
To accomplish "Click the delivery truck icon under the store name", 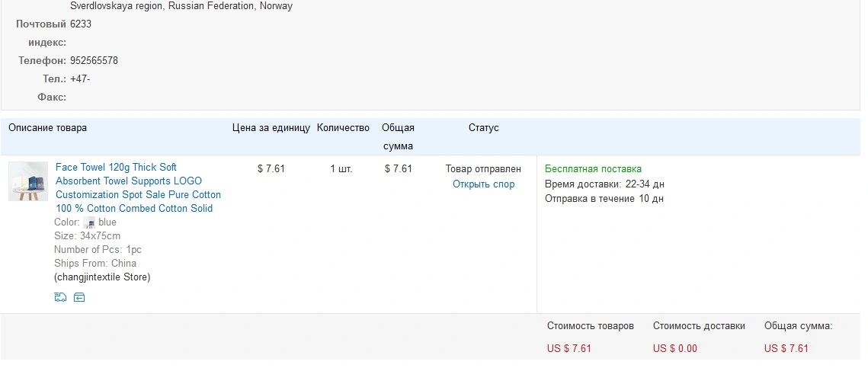I will coord(60,297).
